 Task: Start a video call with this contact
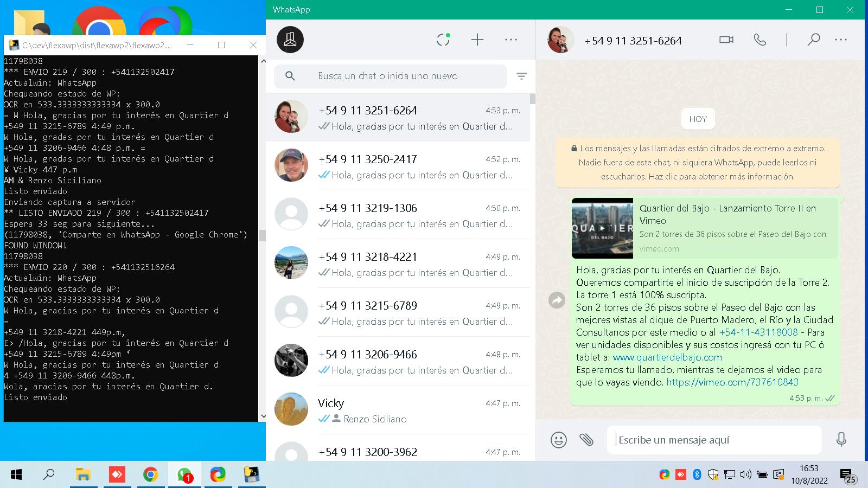(x=726, y=40)
